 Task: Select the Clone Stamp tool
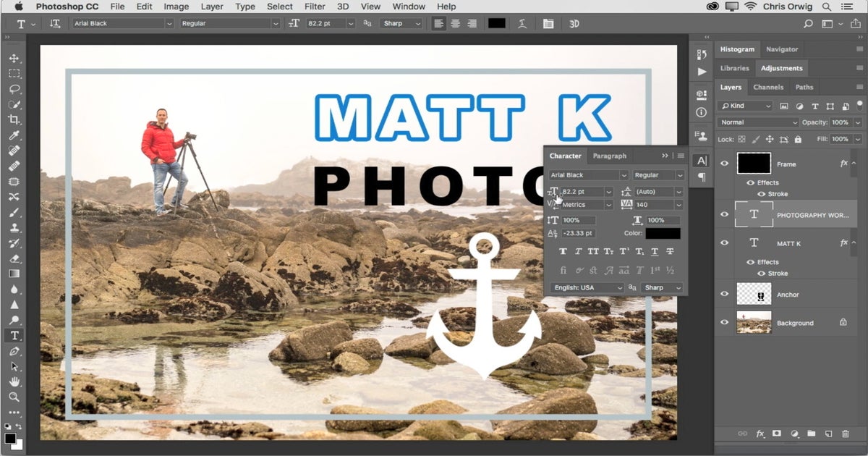14,228
